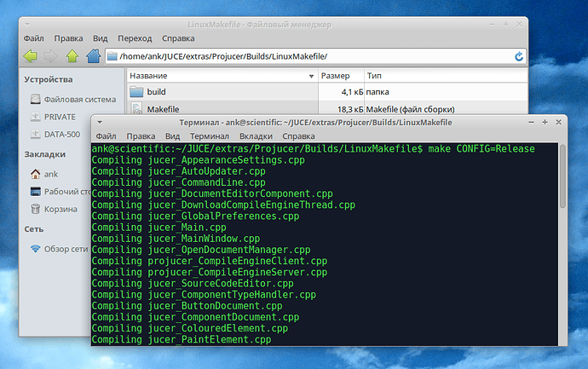Open file manager Правка menu
The image size is (588, 369).
(x=68, y=38)
